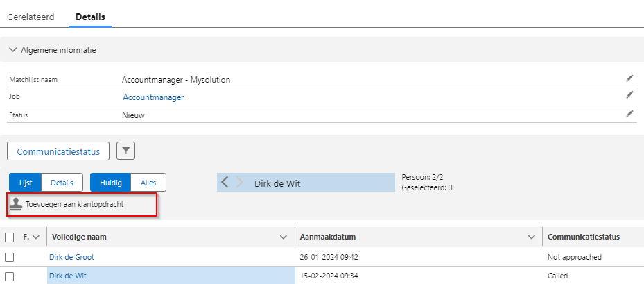Click the pencil icon for Job field

tap(629, 95)
